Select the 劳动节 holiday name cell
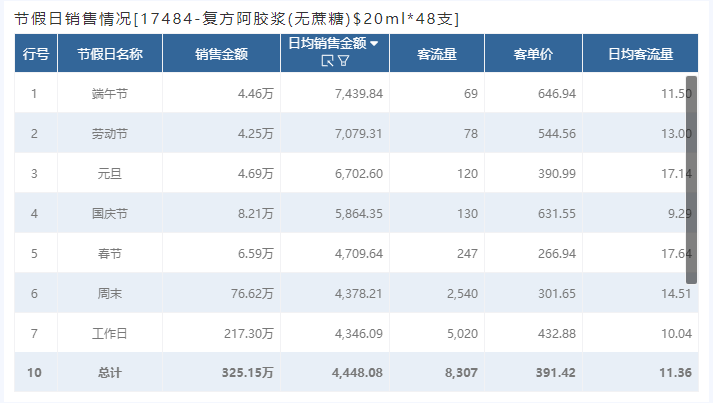The height and width of the screenshot is (403, 713). coord(110,133)
